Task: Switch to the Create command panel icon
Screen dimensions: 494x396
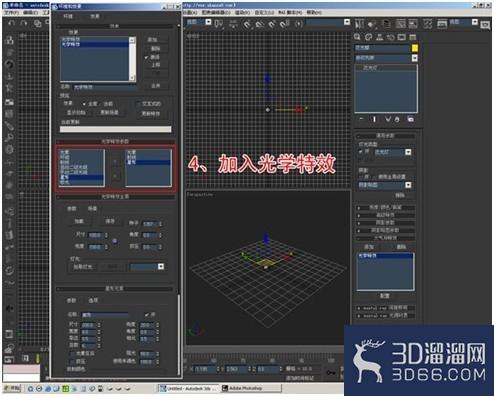Action: (358, 37)
